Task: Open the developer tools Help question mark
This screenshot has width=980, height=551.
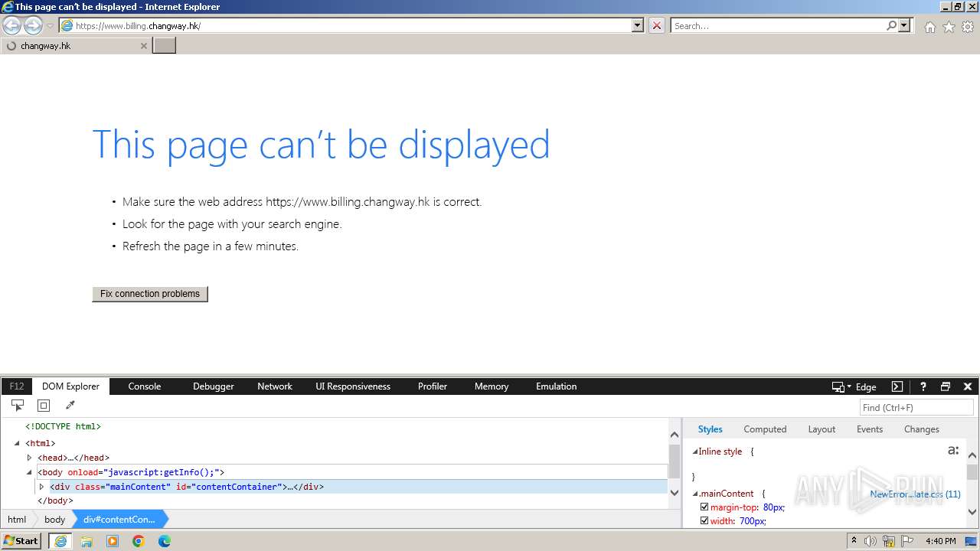Action: pos(923,386)
